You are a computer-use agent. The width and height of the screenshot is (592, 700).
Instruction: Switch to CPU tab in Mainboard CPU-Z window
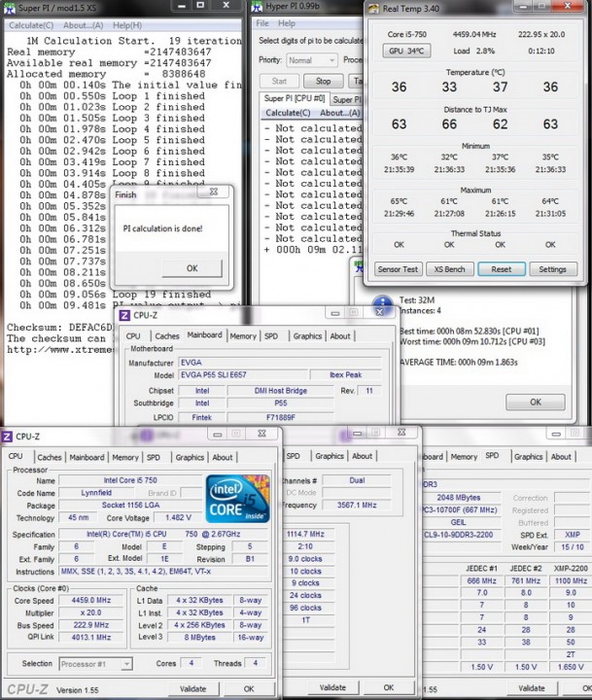[x=133, y=336]
